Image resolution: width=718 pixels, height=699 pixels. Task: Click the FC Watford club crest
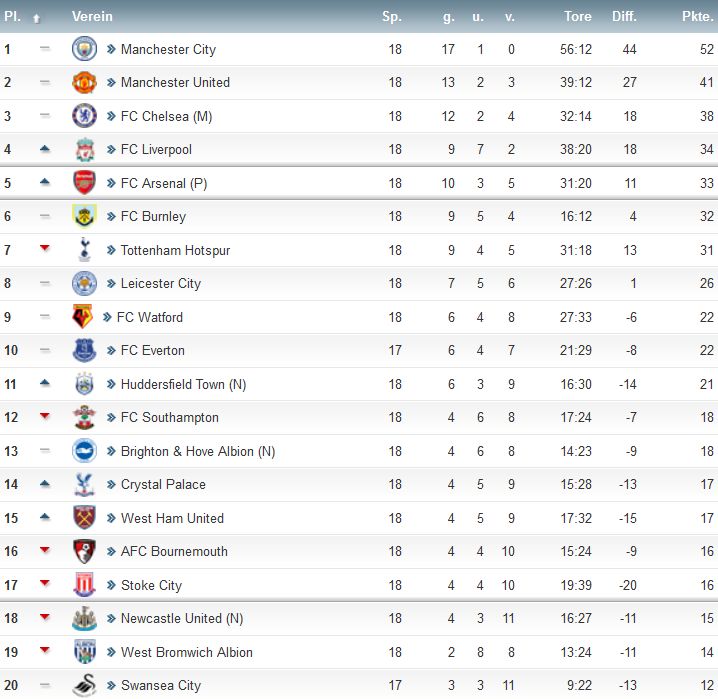(x=82, y=317)
